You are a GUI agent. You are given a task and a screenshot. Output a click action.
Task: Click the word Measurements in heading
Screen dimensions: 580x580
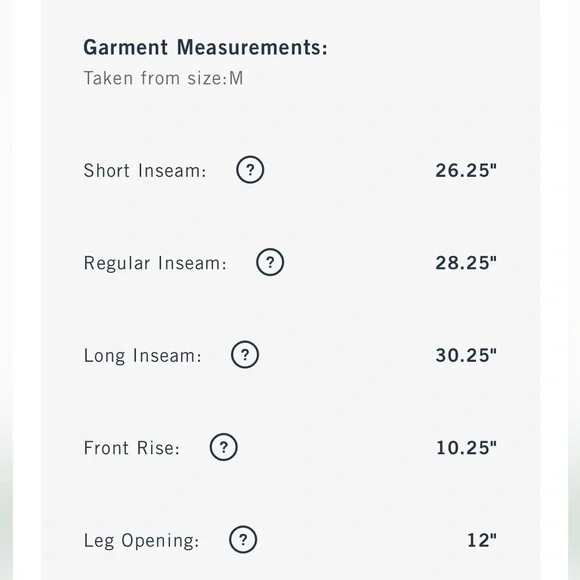point(252,47)
